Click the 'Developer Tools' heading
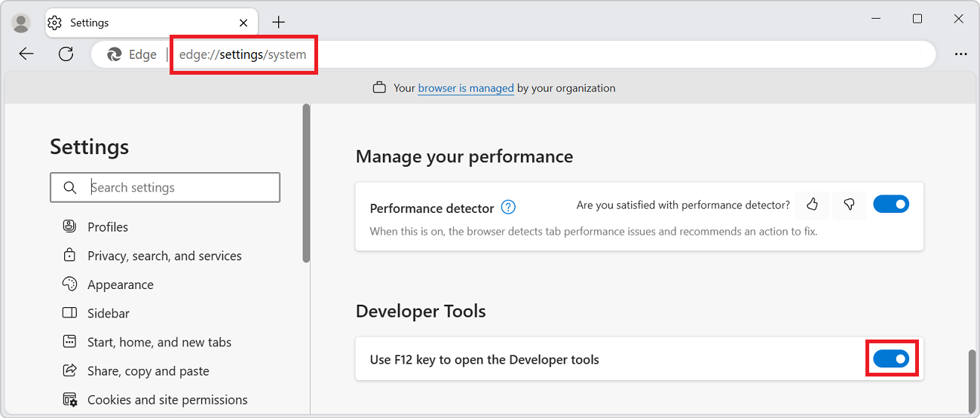 (421, 311)
